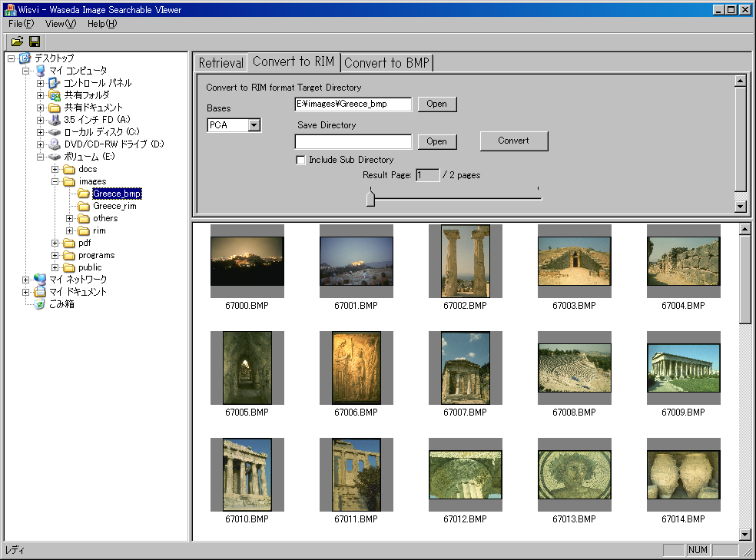Click the Greece_bmp open folder icon
The width and height of the screenshot is (756, 560).
pos(84,194)
